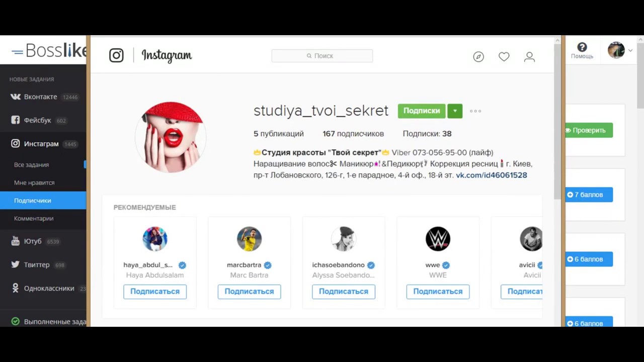644x362 pixels.
Task: Click the Твиттер bird icon in the sidebar
Action: (16, 264)
